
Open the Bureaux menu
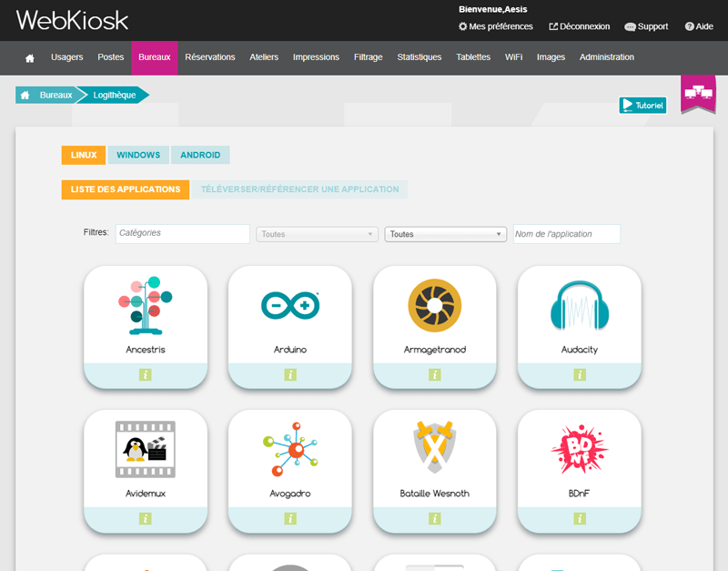(155, 57)
